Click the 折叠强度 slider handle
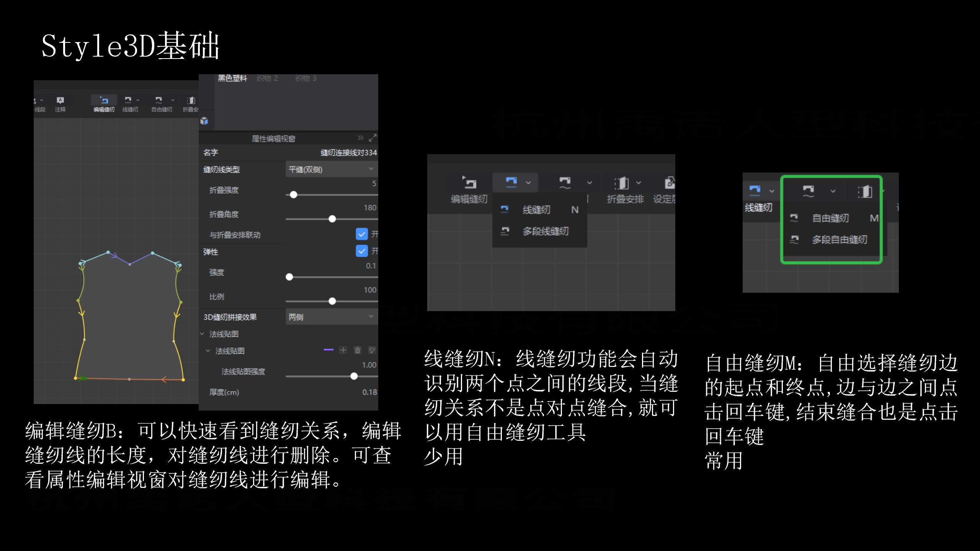 coord(294,195)
